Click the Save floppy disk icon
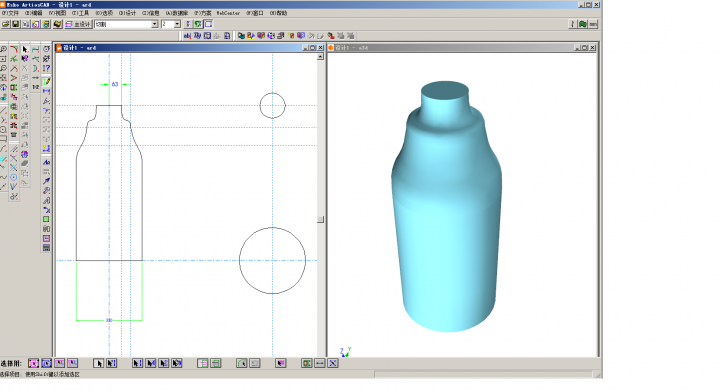 tap(16, 24)
